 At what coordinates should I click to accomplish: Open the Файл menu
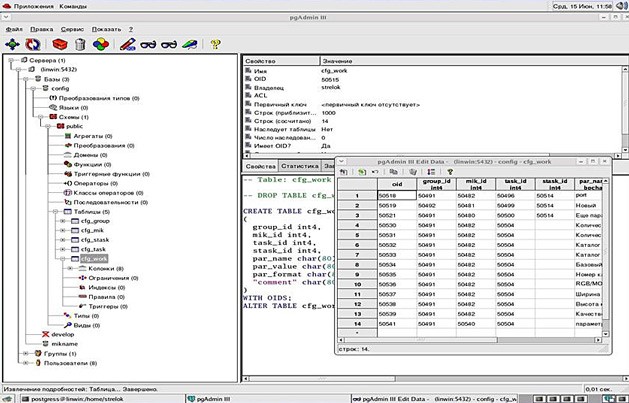tap(14, 29)
